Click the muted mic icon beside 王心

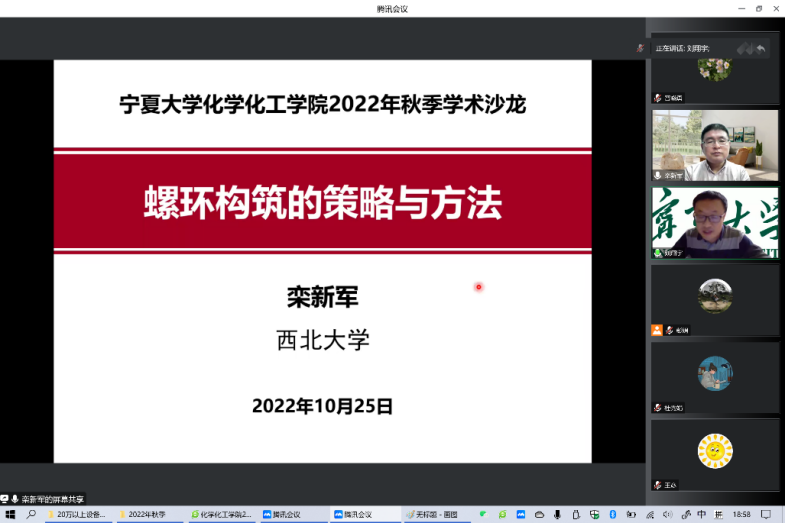[658, 485]
